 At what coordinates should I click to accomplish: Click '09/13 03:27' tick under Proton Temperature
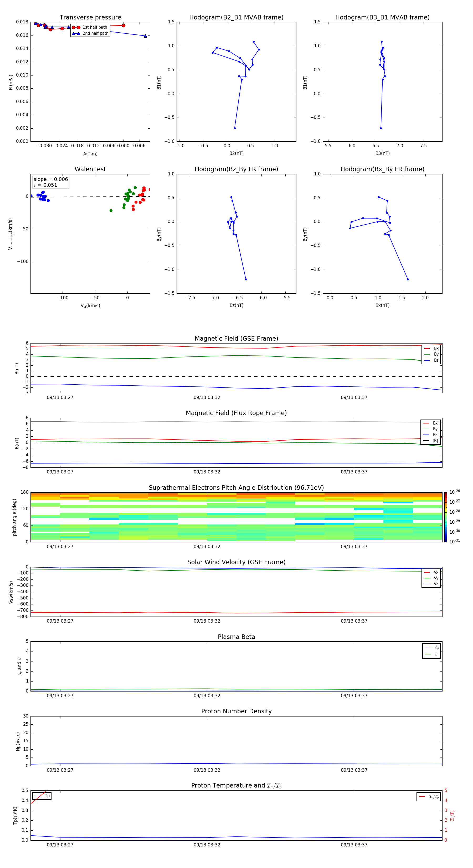pyautogui.click(x=60, y=845)
